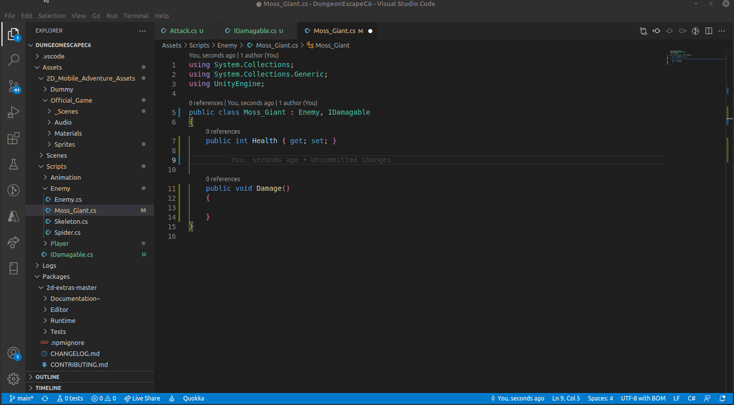This screenshot has width=734, height=405.
Task: Collapse the Assets folder
Action: [51, 67]
